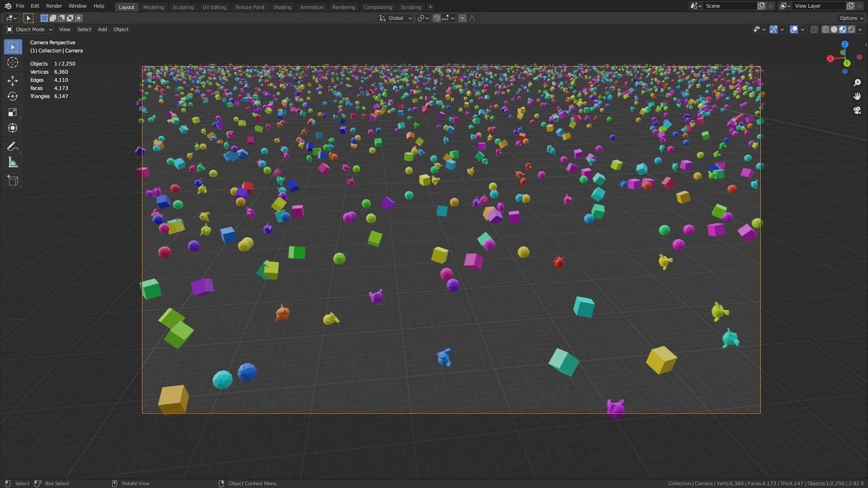Open the Add Cube tool

coord(12,181)
